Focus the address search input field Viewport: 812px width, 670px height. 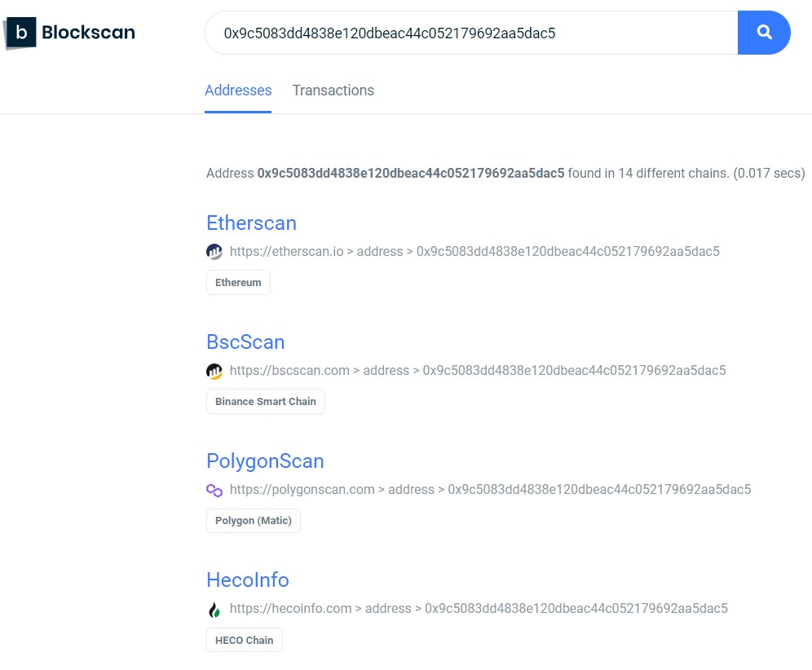[x=473, y=33]
